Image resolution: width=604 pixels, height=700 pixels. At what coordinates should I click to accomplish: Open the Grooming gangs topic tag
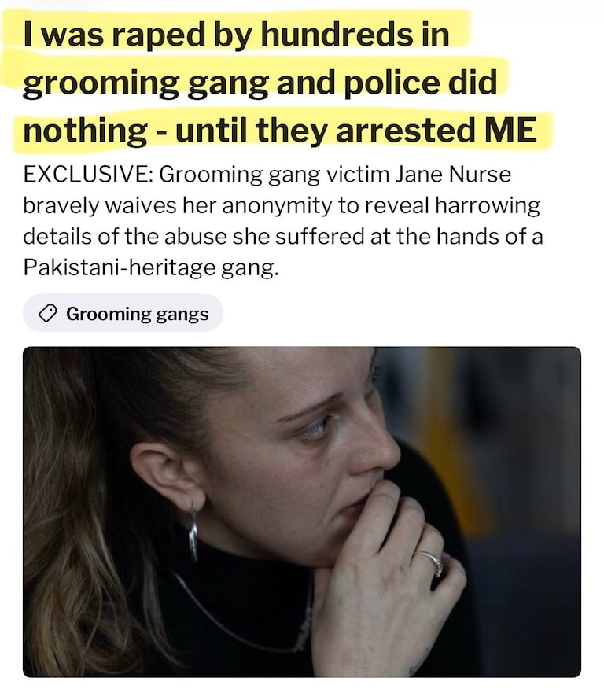123,313
